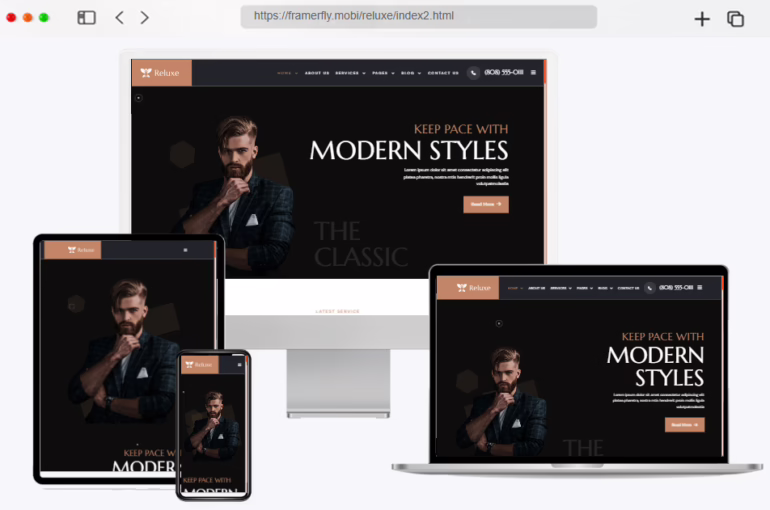Viewport: 770px width, 510px height.
Task: Open hamburger menu on the tablet
Action: tap(186, 250)
